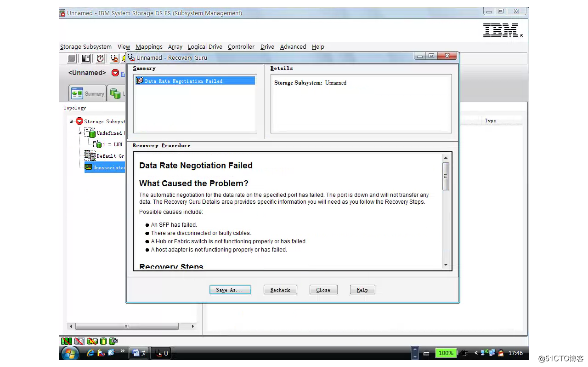Collapse the Undefined mappings tree node

pyautogui.click(x=80, y=133)
